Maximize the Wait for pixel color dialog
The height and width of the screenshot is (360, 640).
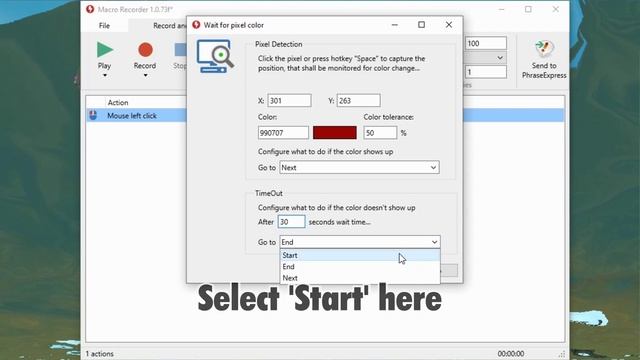point(421,25)
